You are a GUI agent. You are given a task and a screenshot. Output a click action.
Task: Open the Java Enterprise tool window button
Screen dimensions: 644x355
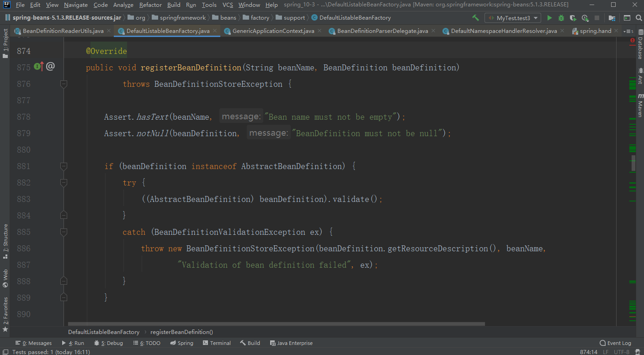[x=292, y=343]
